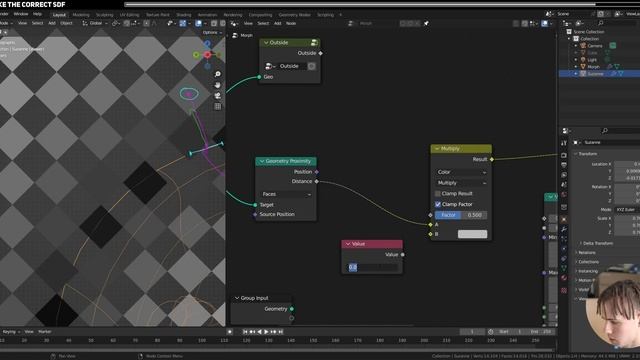Click the viewport pan hand icon
The width and height of the screenshot is (640, 360).
coord(218,85)
